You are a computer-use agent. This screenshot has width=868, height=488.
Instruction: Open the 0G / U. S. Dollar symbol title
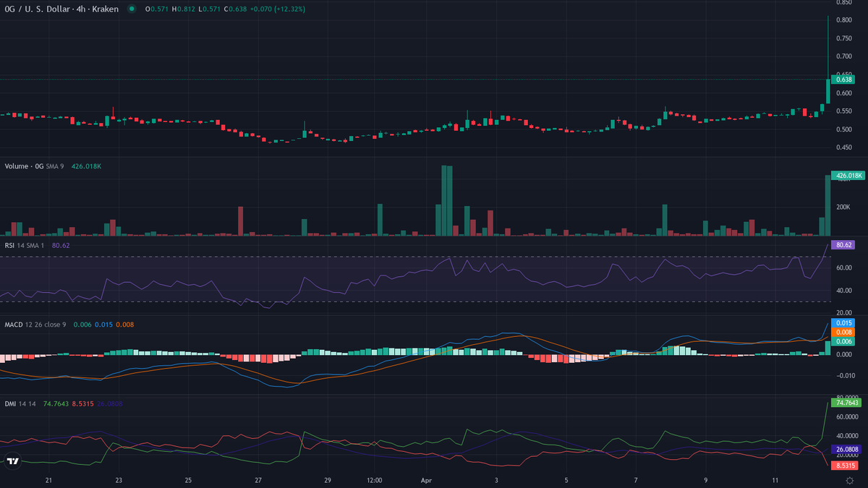(x=61, y=9)
